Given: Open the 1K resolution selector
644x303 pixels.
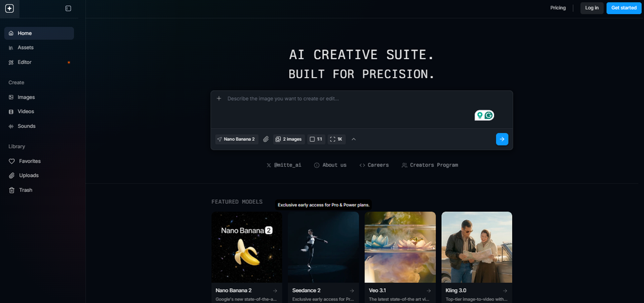Looking at the screenshot, I should [337, 139].
